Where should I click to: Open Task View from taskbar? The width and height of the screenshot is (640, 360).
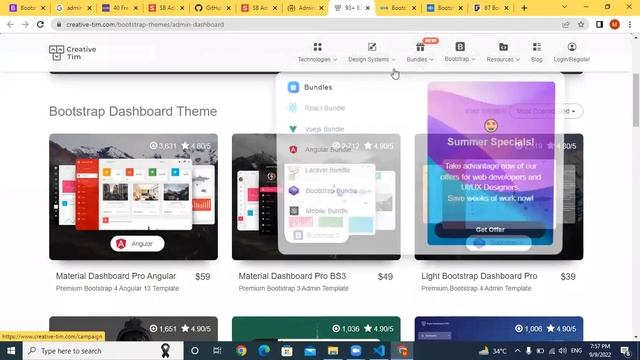point(217,351)
